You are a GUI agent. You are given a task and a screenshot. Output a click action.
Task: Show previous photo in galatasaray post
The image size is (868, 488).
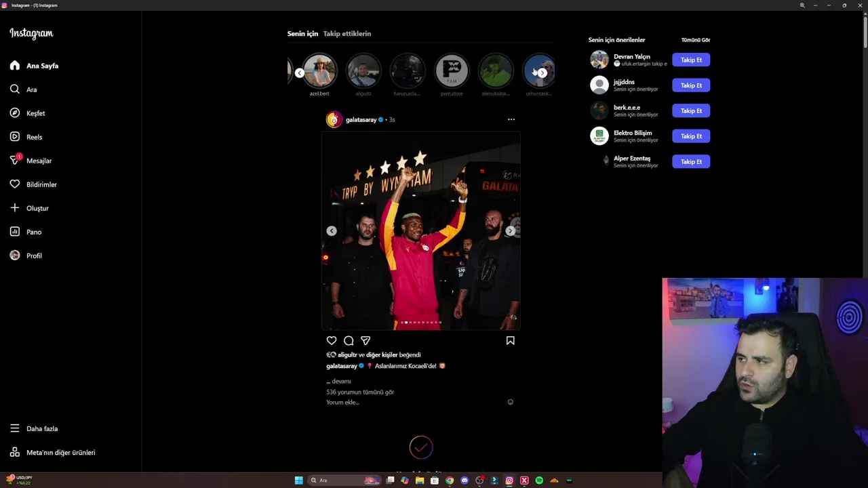coord(332,231)
